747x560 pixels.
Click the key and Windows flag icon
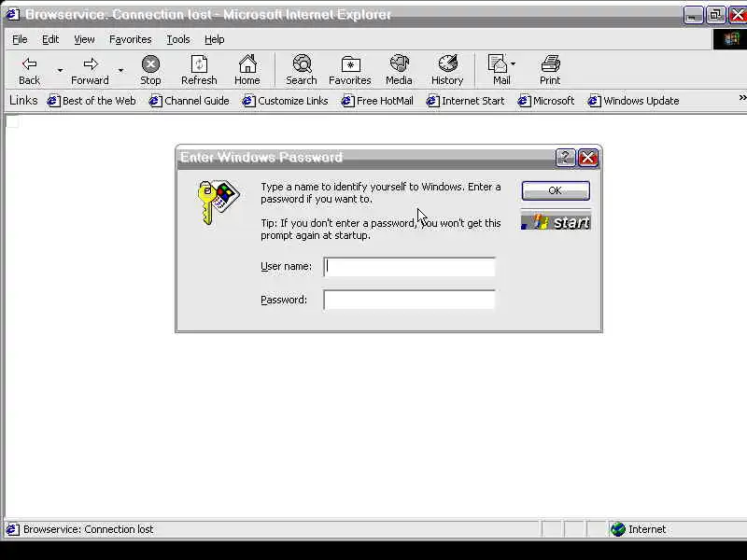point(218,202)
